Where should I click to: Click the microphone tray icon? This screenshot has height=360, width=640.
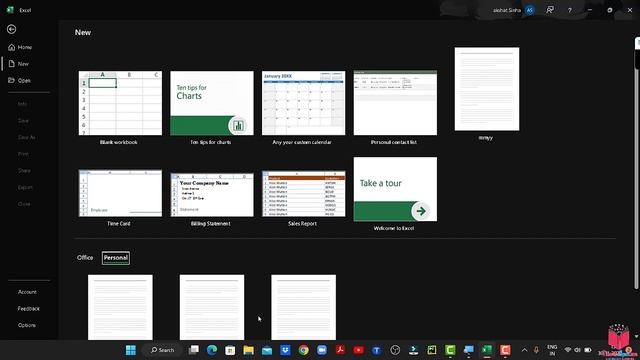tap(536, 350)
